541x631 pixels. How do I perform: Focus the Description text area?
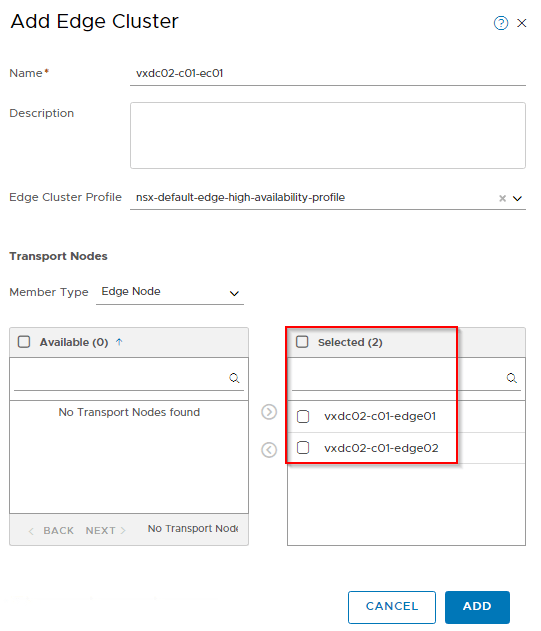328,135
